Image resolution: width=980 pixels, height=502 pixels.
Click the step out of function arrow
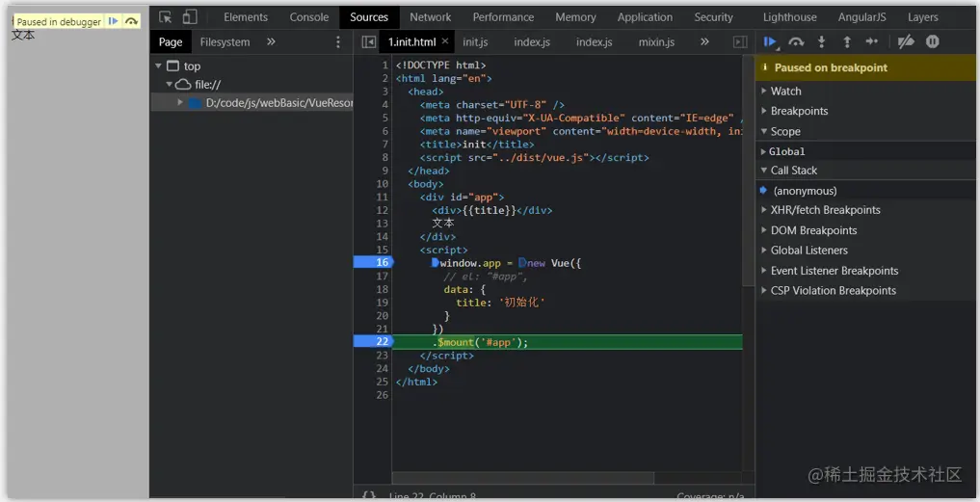[847, 41]
